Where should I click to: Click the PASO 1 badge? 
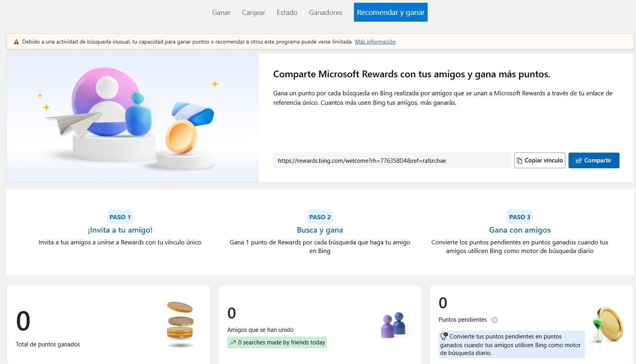click(x=120, y=217)
